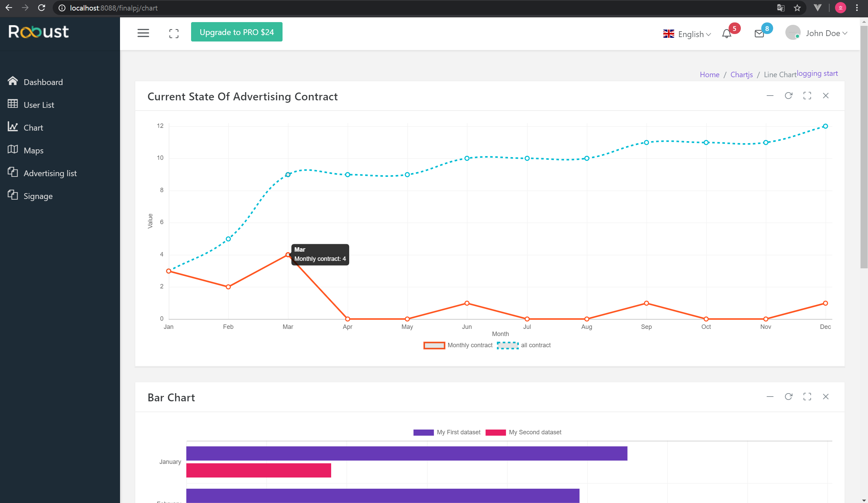Image resolution: width=868 pixels, height=503 pixels.
Task: Click the Mar Monthly contract data point
Action: coord(288,255)
